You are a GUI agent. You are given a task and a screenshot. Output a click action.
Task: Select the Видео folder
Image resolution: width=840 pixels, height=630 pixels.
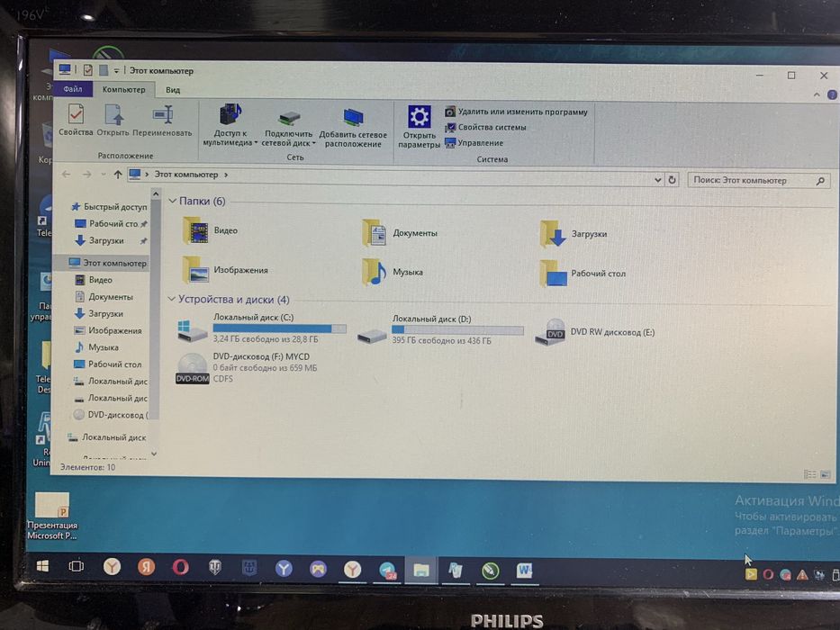coord(211,230)
